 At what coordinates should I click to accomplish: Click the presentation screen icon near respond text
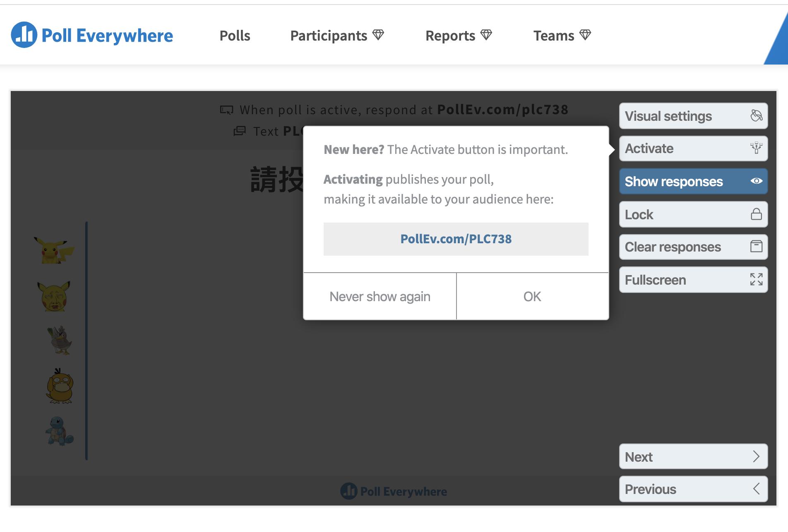click(x=226, y=110)
